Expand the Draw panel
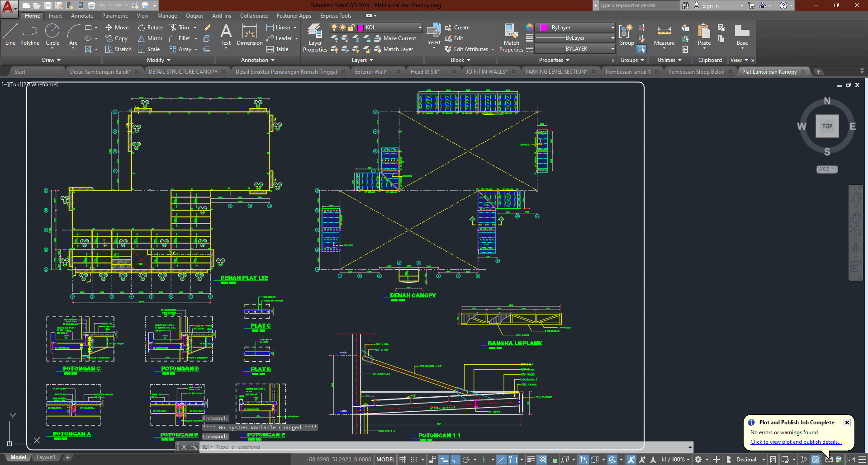Screen dimensions: 868x465 (51, 60)
